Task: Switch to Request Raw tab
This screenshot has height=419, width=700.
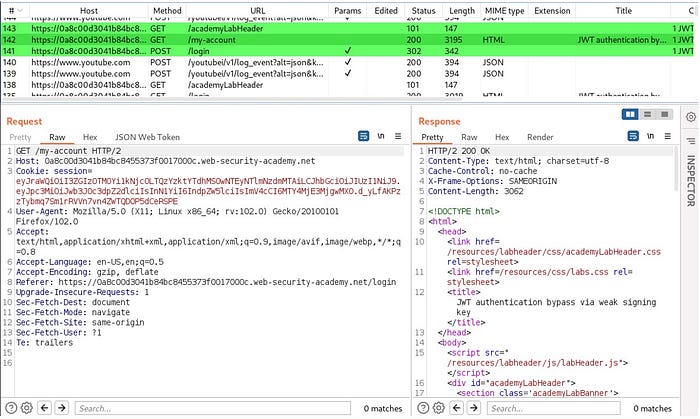Action: coord(57,137)
